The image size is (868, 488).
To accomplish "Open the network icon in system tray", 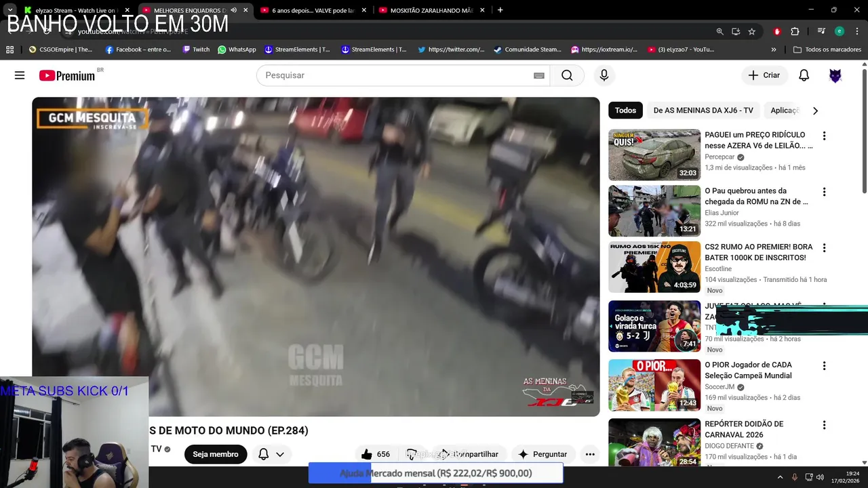I will (x=808, y=477).
